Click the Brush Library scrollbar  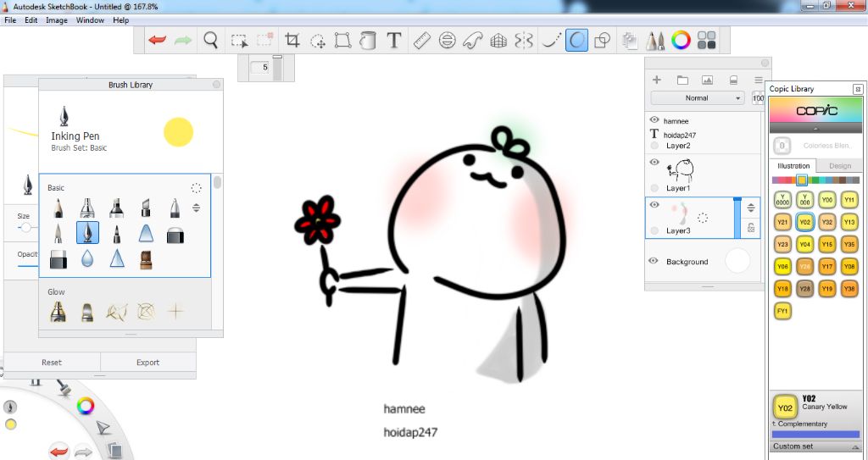coord(218,182)
